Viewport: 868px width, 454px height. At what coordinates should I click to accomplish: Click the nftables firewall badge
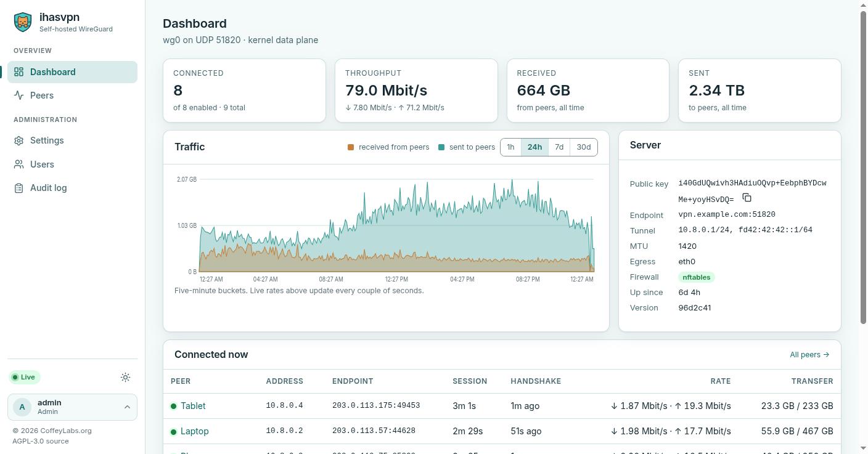coord(697,277)
